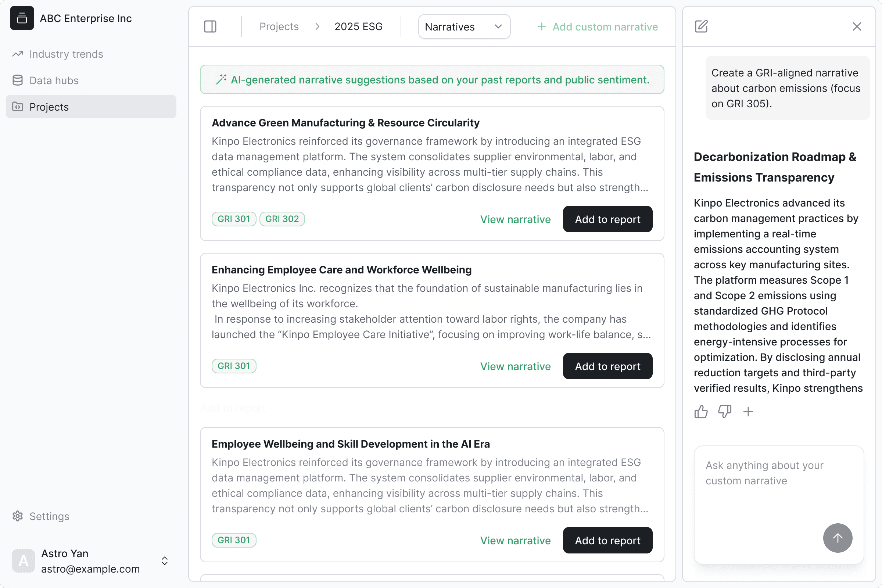Click the ABC Enterprise Inc logo

pyautogui.click(x=22, y=18)
